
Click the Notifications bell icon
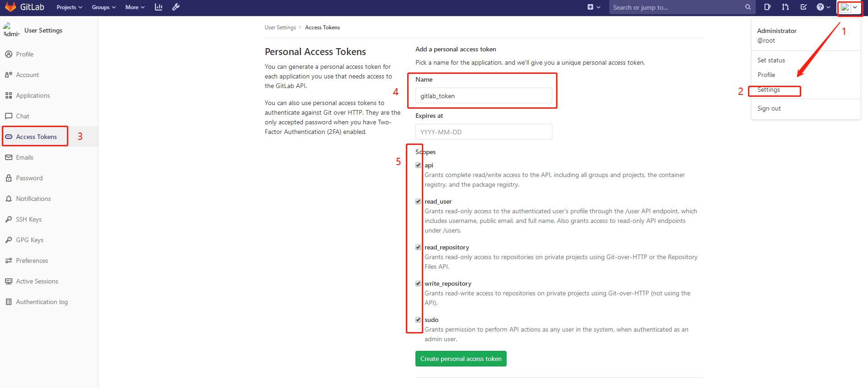tap(8, 199)
